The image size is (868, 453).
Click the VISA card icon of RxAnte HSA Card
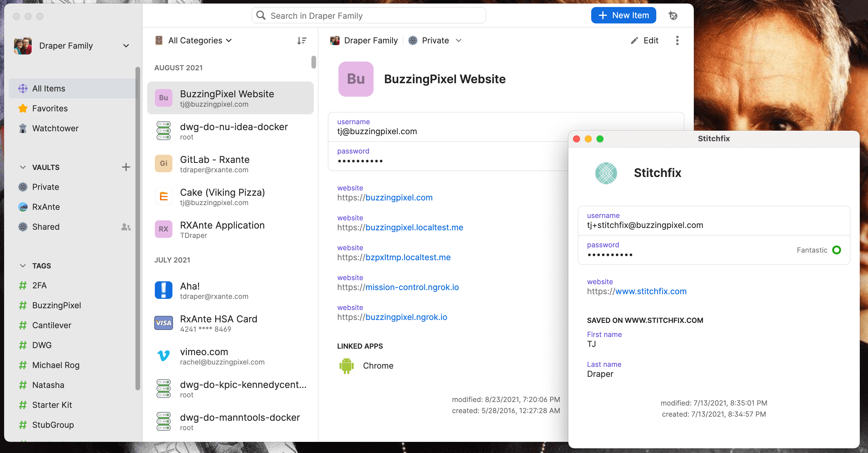pyautogui.click(x=163, y=323)
